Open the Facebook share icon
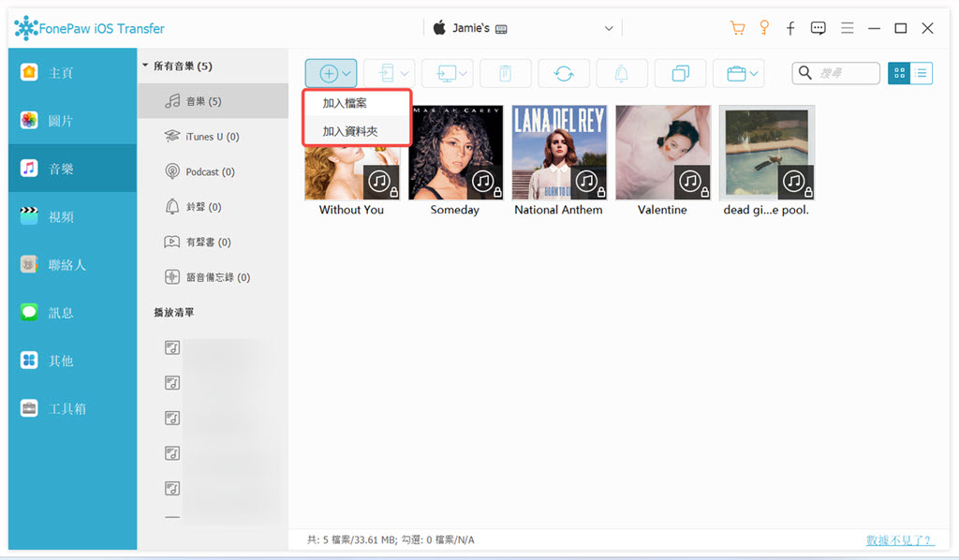 tap(790, 28)
